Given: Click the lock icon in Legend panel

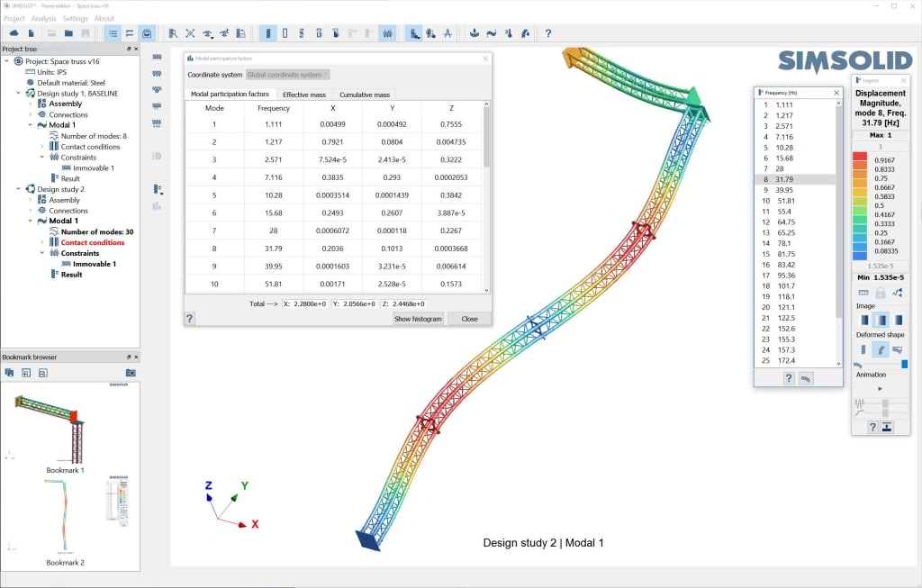Looking at the screenshot, I should tap(881, 293).
